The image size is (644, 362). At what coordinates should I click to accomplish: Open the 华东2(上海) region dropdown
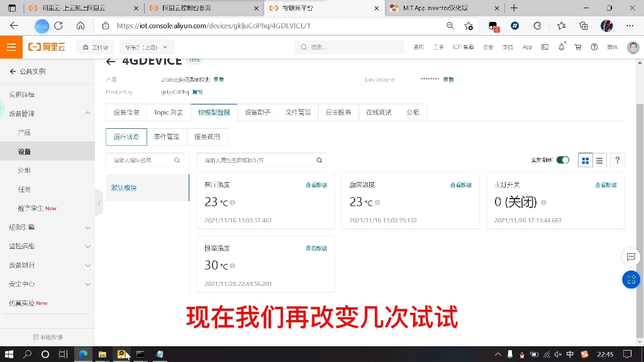coord(146,47)
